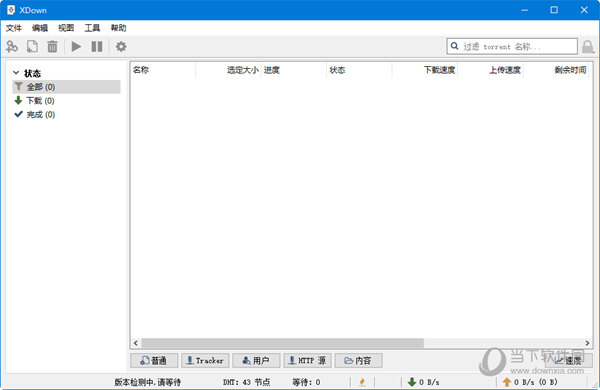The height and width of the screenshot is (390, 600).
Task: Pause torrents with the pause icon
Action: pos(97,47)
